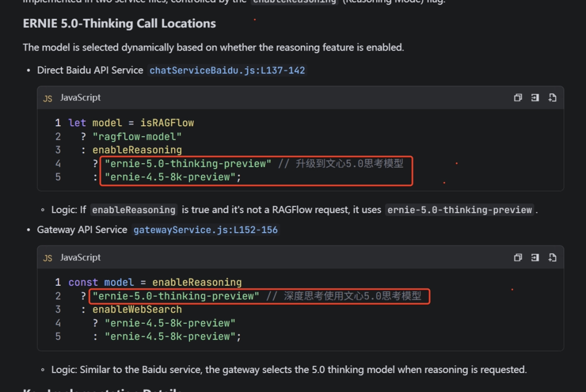The image size is (586, 392).
Task: Click the JavaScript label of gateway code block
Action: pyautogui.click(x=80, y=258)
